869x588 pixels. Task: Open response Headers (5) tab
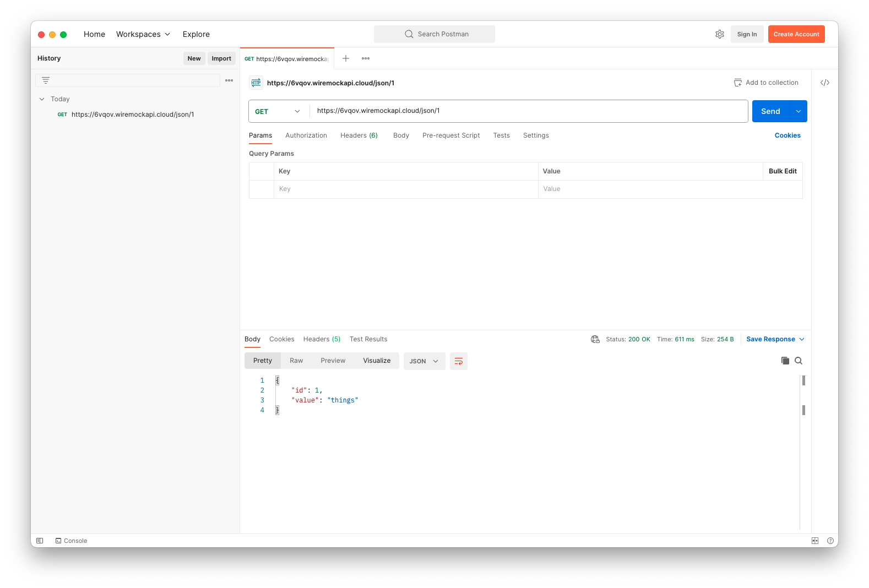(322, 339)
